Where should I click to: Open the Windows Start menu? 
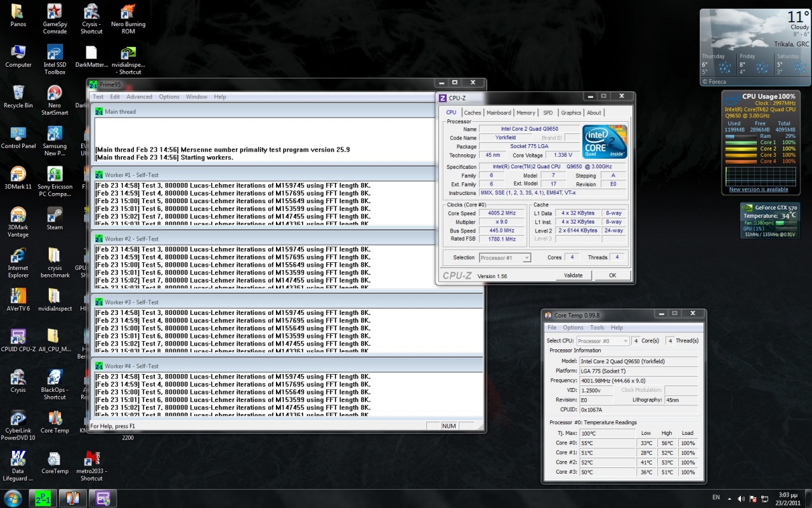(x=13, y=497)
